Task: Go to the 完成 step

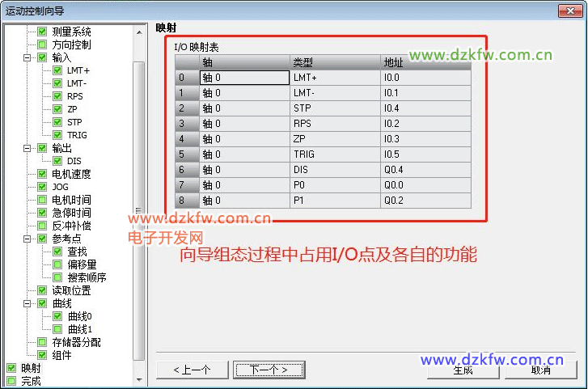Action: 31,381
